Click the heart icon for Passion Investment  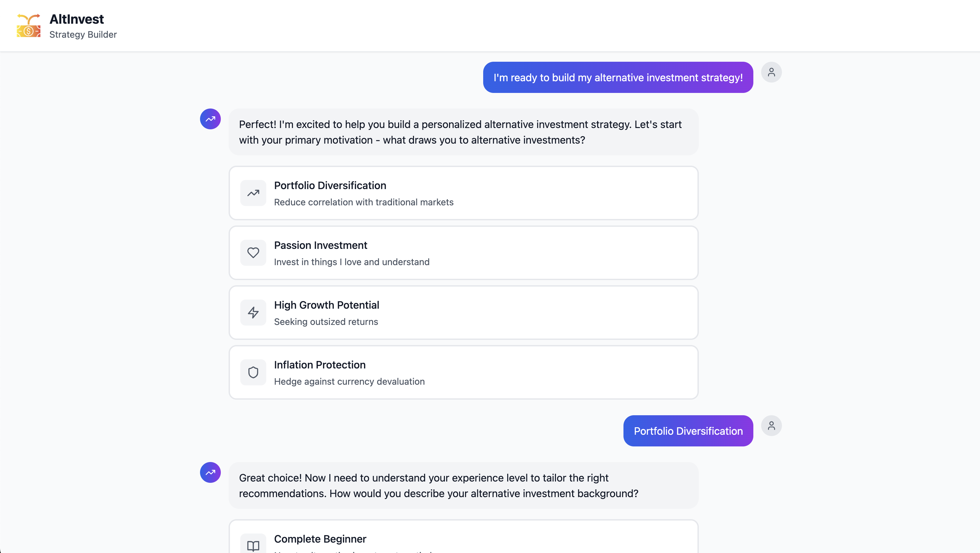pyautogui.click(x=253, y=253)
